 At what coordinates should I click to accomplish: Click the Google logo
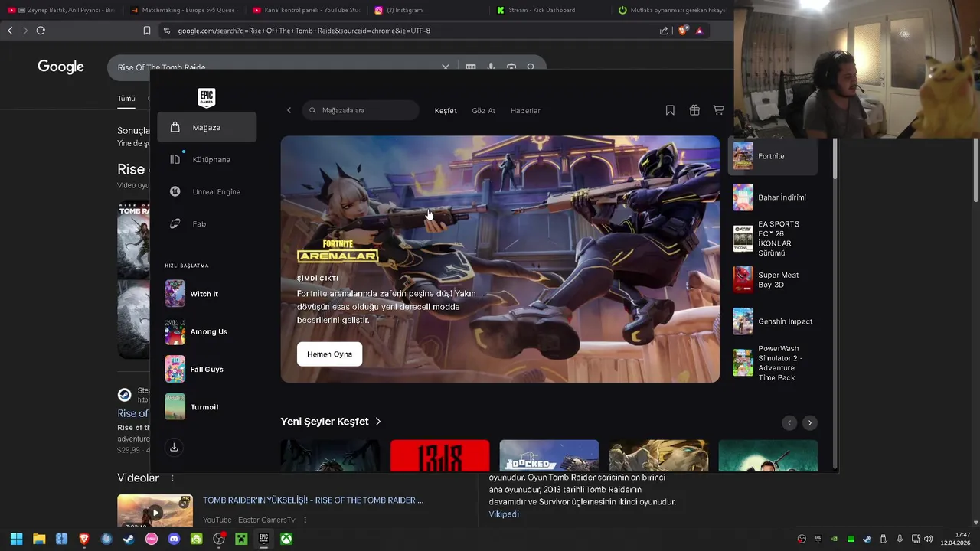click(x=60, y=67)
